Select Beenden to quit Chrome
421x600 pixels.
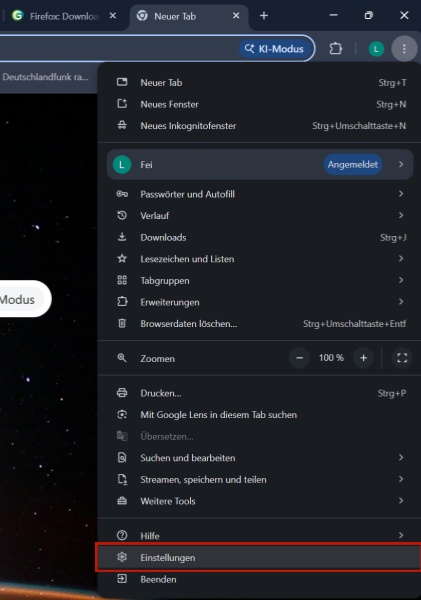click(259, 579)
